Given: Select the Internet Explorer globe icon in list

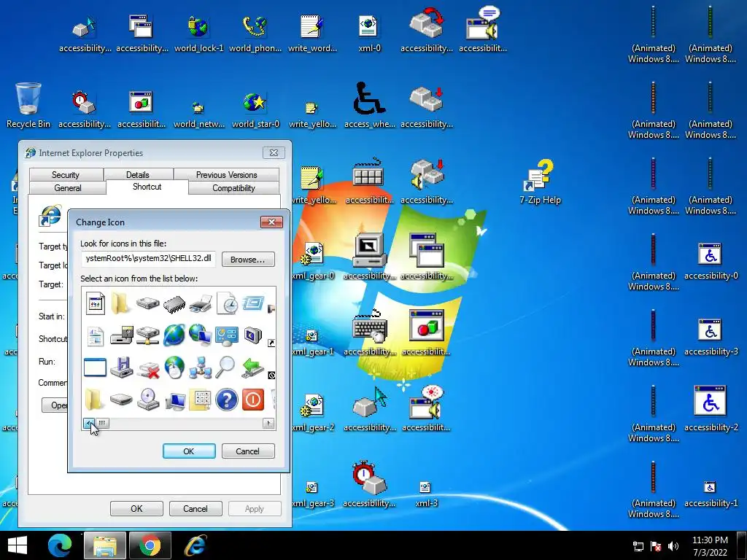Looking at the screenshot, I should click(174, 335).
